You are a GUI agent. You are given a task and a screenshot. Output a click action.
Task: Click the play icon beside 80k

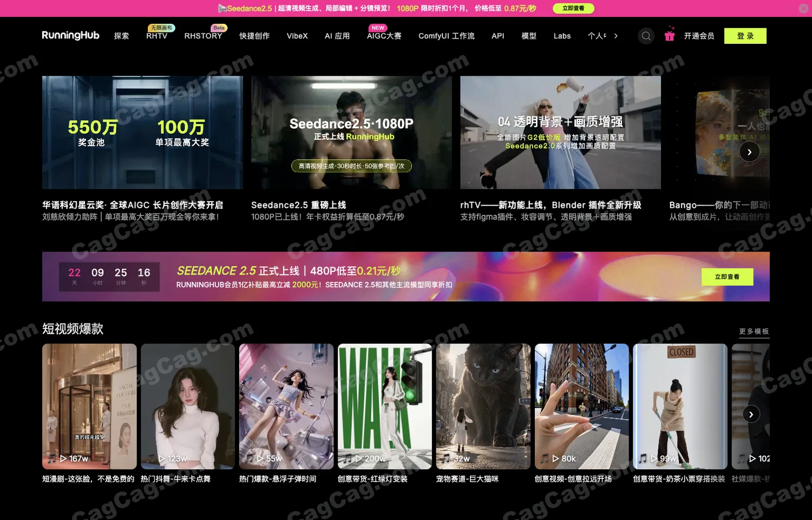[556, 458]
